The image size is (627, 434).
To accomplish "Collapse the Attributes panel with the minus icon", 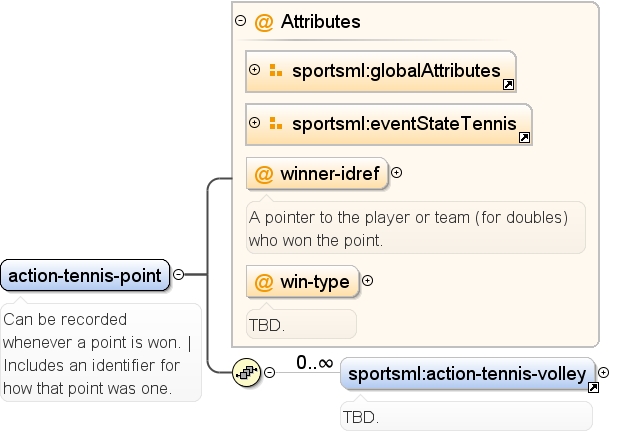I will (240, 20).
